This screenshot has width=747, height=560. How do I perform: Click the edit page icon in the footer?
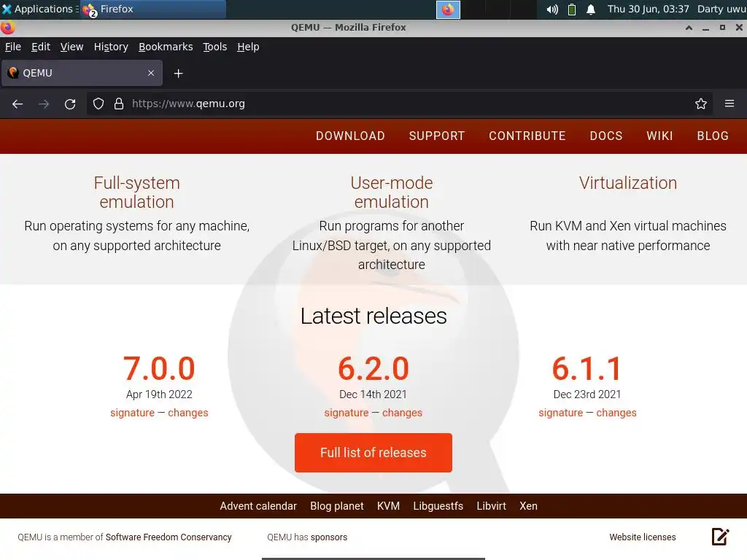pyautogui.click(x=720, y=537)
